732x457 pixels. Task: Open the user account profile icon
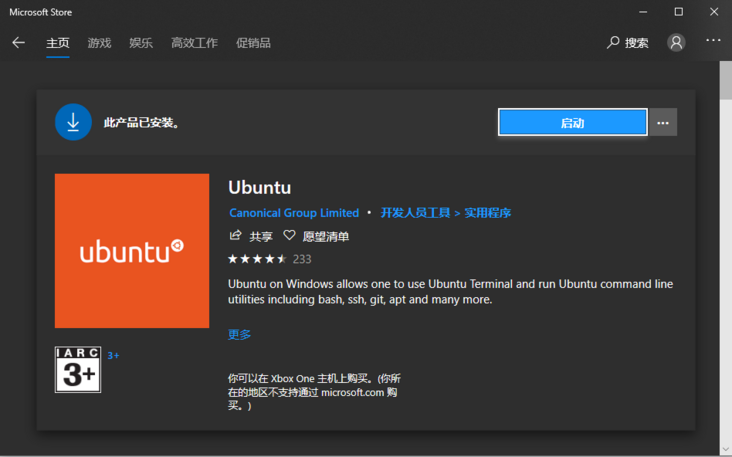click(x=677, y=43)
